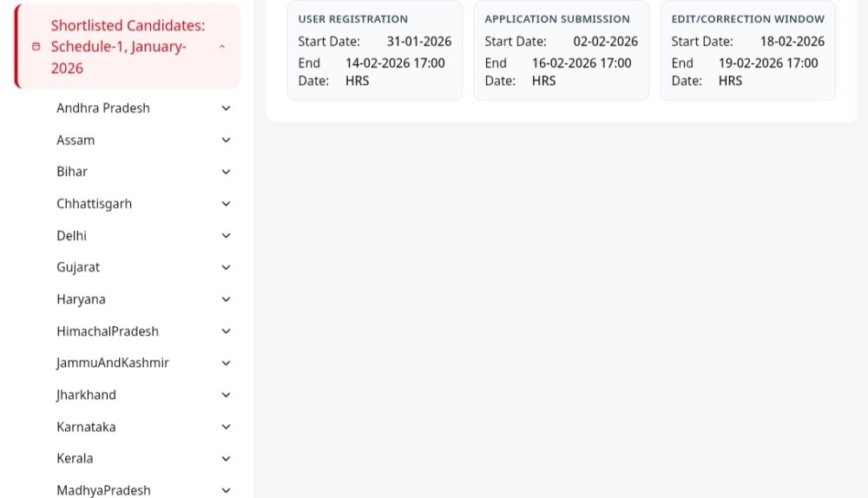Click APPLICATION SUBMISSION card heading

click(557, 19)
